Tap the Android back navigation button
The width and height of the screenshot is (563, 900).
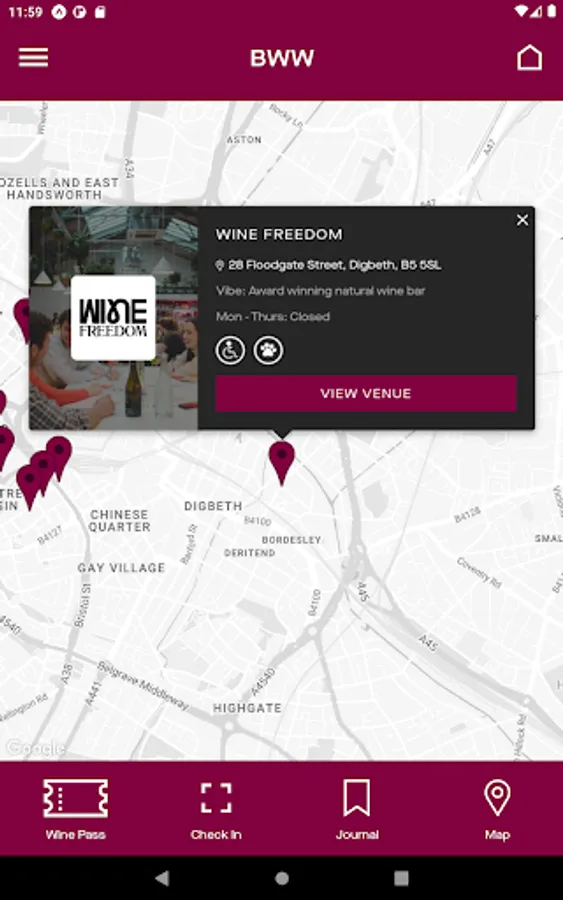[162, 878]
